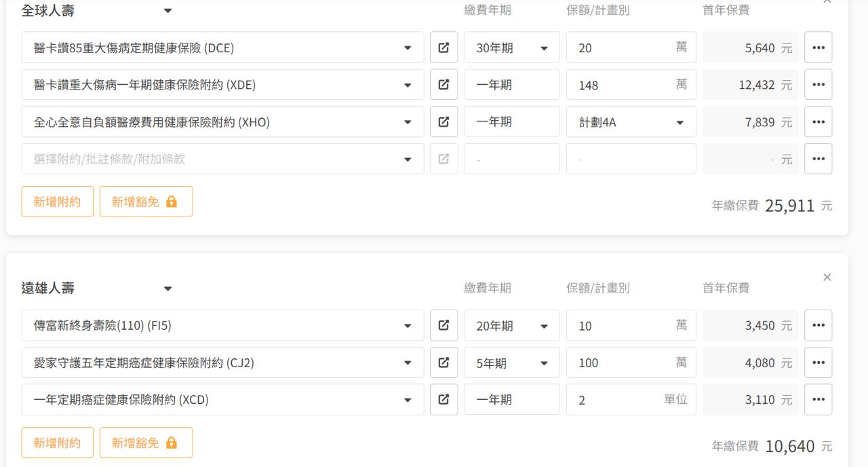Click 新增附約 under 全球人壽

click(57, 202)
